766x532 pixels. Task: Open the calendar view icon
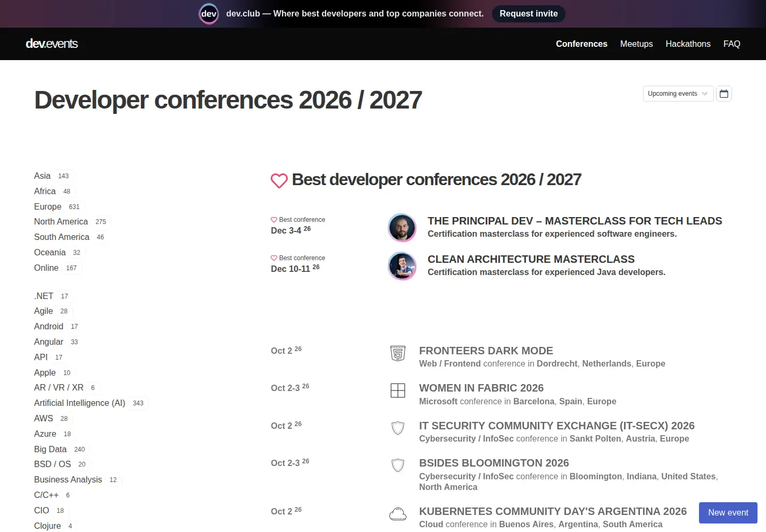point(724,94)
